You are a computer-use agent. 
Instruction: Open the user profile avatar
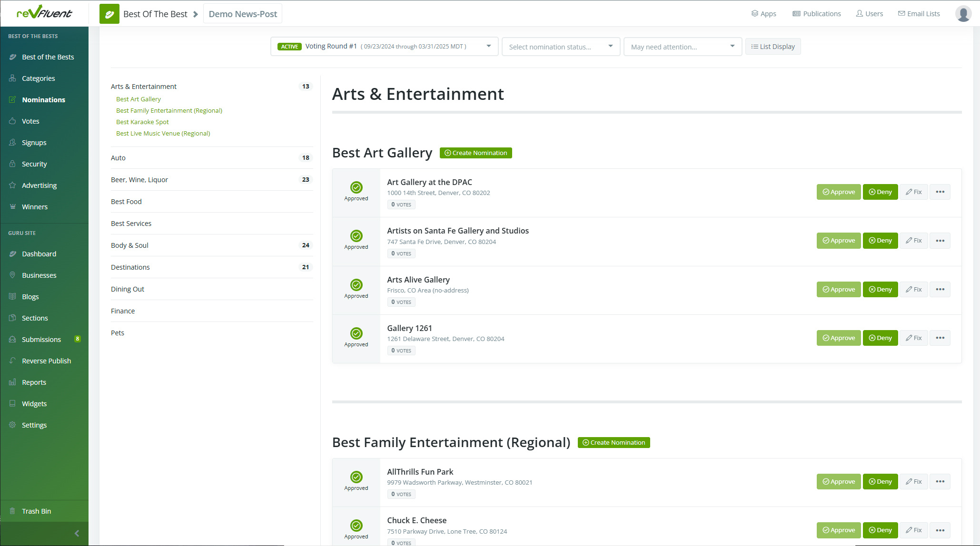(963, 14)
